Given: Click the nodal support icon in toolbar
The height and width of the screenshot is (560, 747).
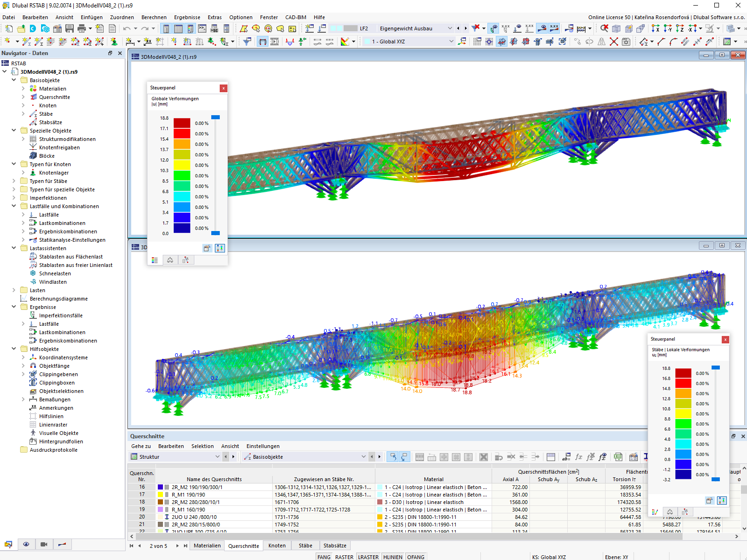Looking at the screenshot, I should pyautogui.click(x=114, y=42).
